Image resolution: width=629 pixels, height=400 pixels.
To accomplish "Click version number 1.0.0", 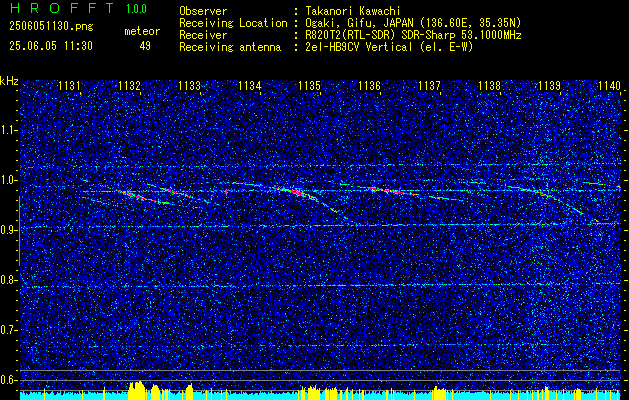I will tap(136, 9).
